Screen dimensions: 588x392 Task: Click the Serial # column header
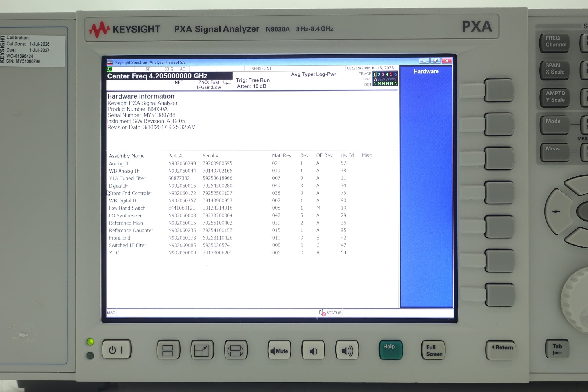pyautogui.click(x=210, y=156)
